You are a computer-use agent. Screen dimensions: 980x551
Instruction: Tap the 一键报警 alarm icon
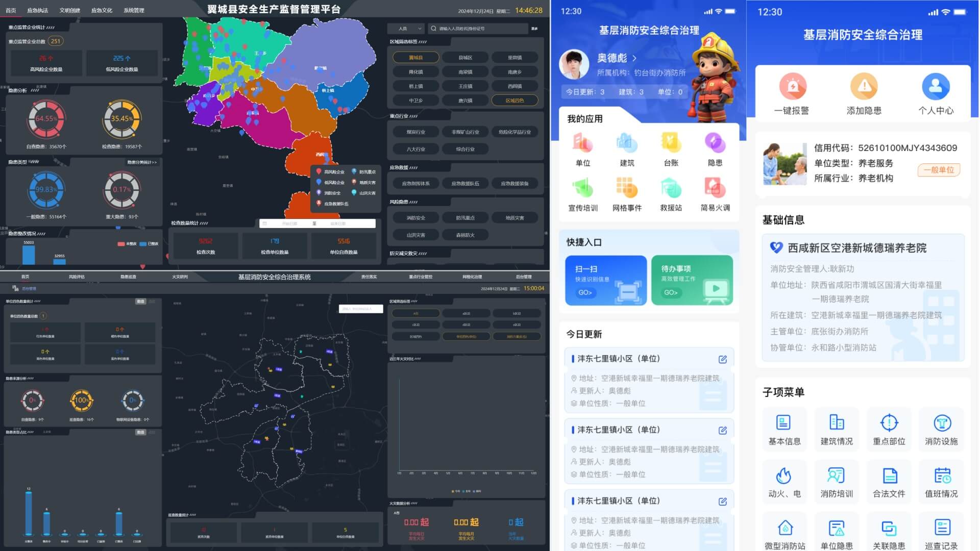point(792,87)
